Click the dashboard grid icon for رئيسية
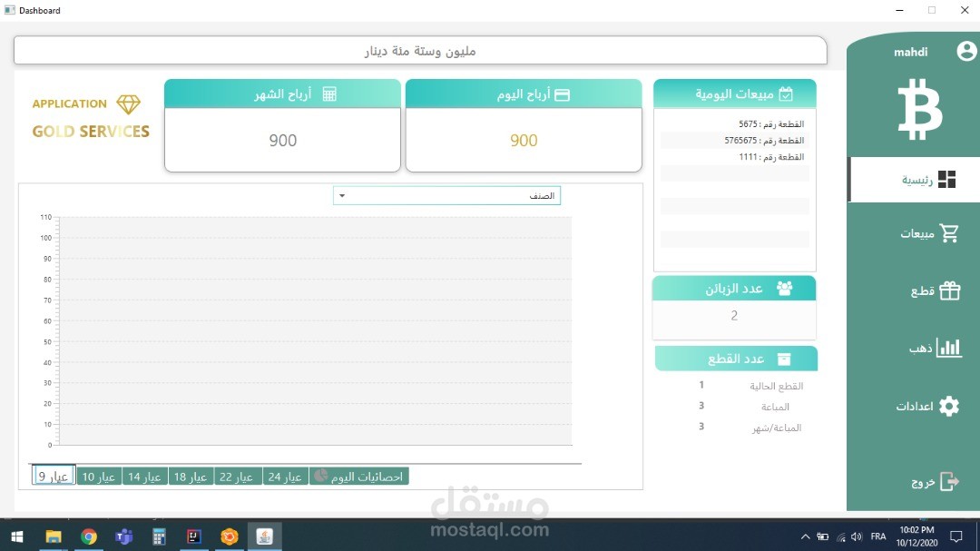 946,180
